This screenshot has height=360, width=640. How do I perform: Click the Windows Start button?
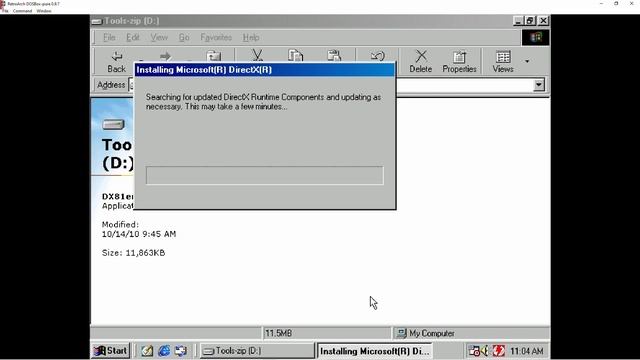(x=110, y=351)
